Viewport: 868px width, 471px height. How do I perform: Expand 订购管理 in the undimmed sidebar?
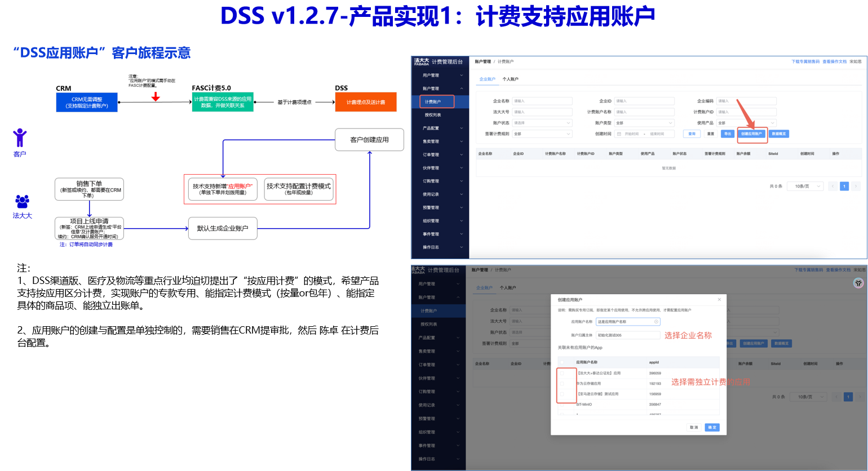tap(441, 181)
